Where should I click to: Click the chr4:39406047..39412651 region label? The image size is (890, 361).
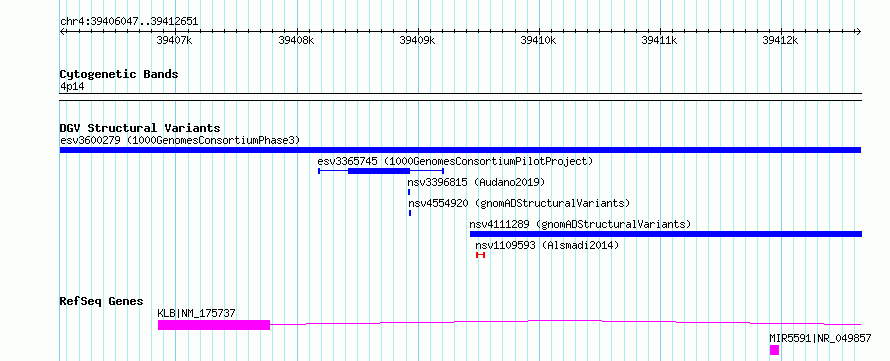(x=129, y=22)
